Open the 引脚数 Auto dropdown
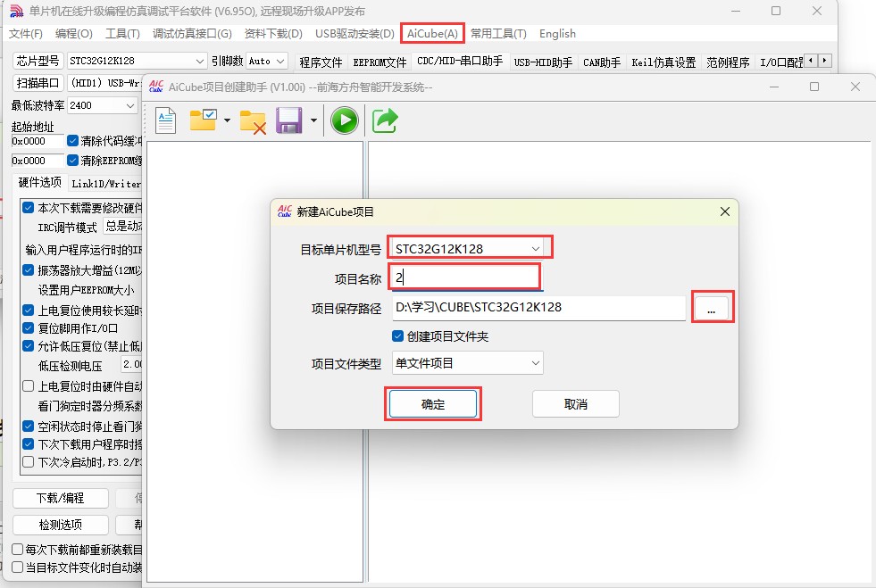The height and width of the screenshot is (588, 876). click(266, 61)
